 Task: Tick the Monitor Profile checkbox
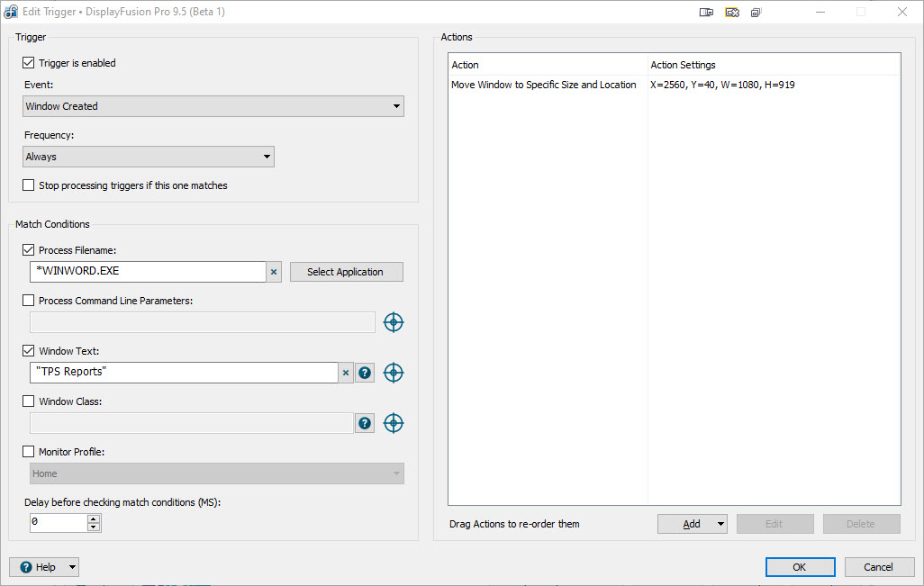pyautogui.click(x=28, y=452)
